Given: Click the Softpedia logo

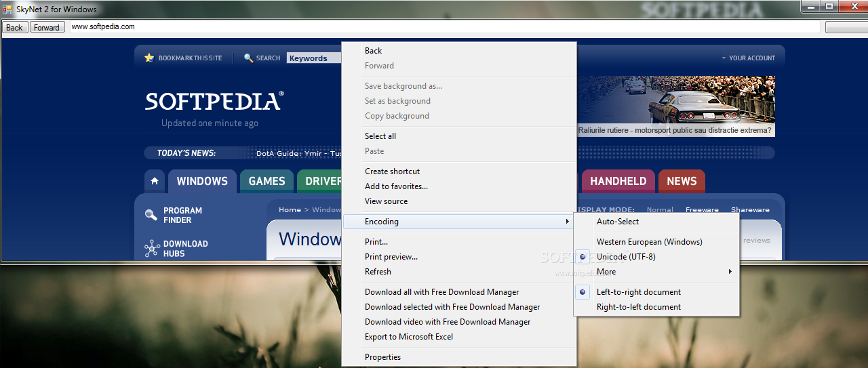Looking at the screenshot, I should (214, 101).
